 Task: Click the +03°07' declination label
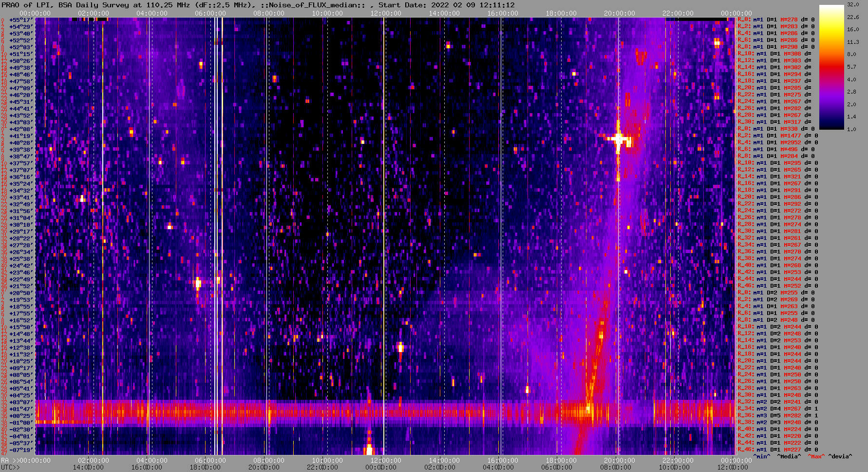tap(21, 402)
